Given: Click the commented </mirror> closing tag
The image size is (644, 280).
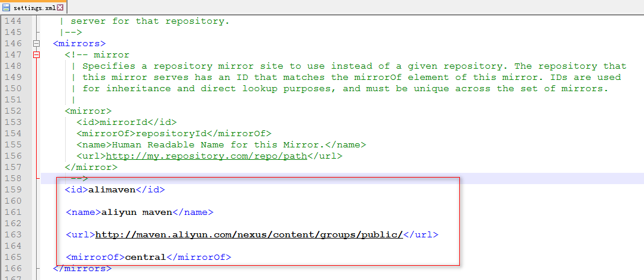Looking at the screenshot, I should pyautogui.click(x=91, y=167).
